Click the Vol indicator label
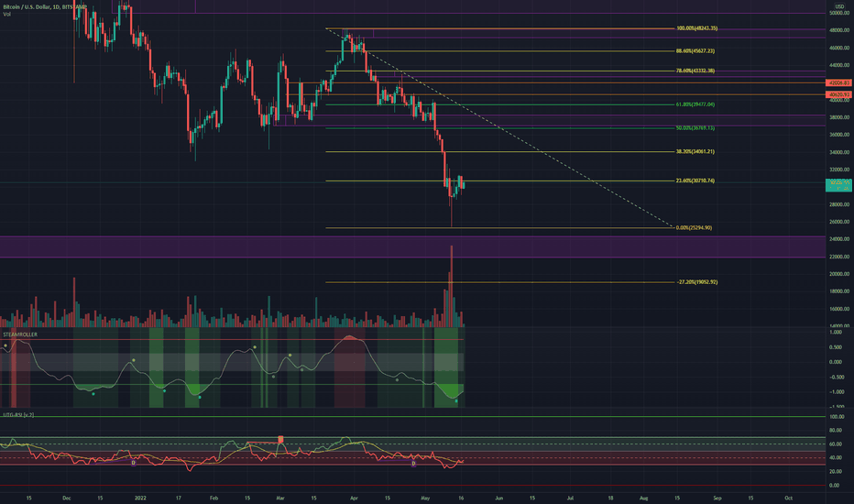This screenshot has height=504, width=854. pyautogui.click(x=6, y=14)
